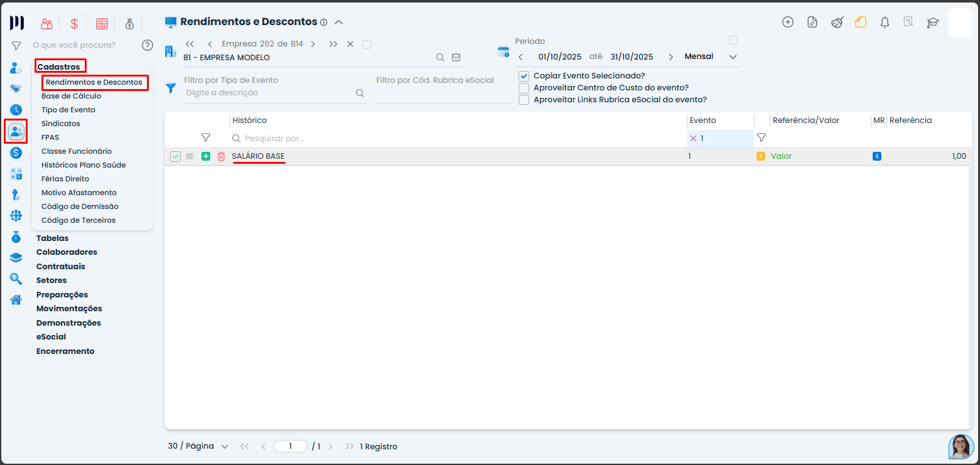Open the handshake module in the left sidebar

[16, 88]
